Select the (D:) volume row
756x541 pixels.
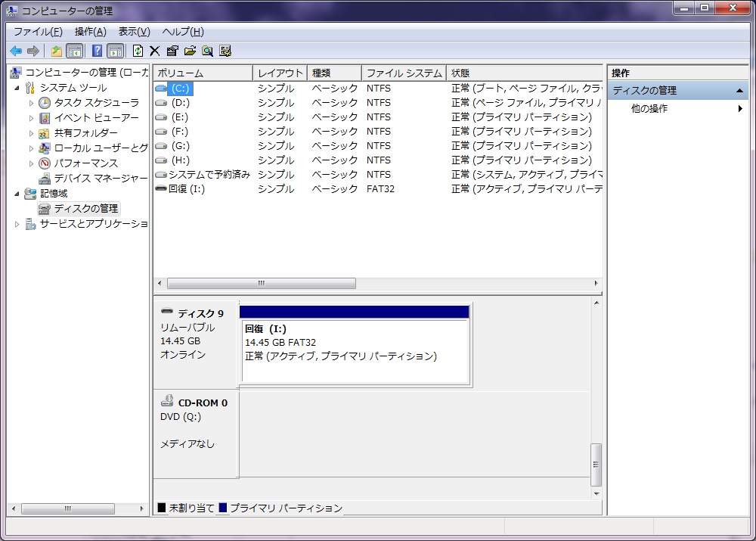tap(378, 103)
